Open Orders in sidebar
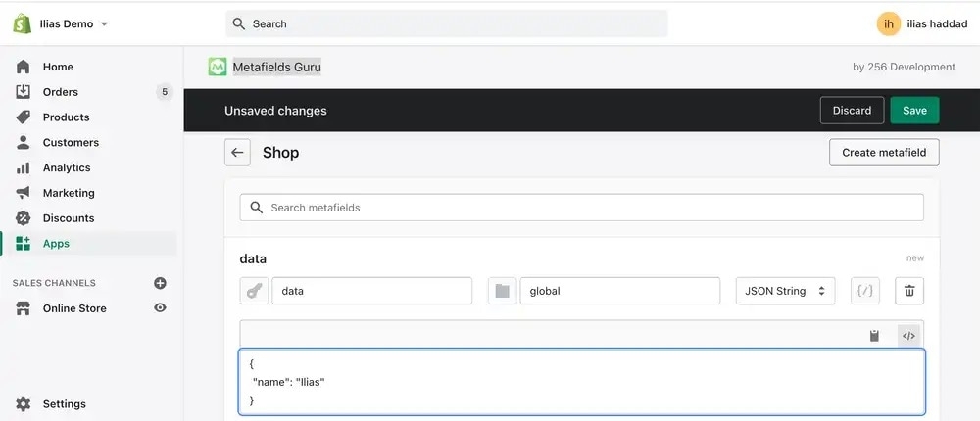The height and width of the screenshot is (421, 980). [60, 92]
